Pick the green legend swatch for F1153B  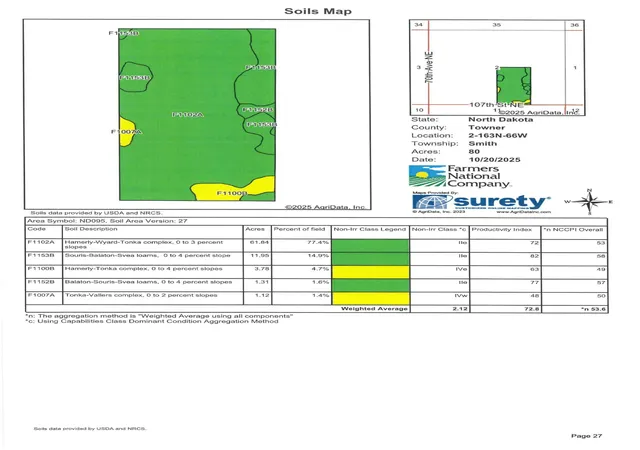point(370,258)
